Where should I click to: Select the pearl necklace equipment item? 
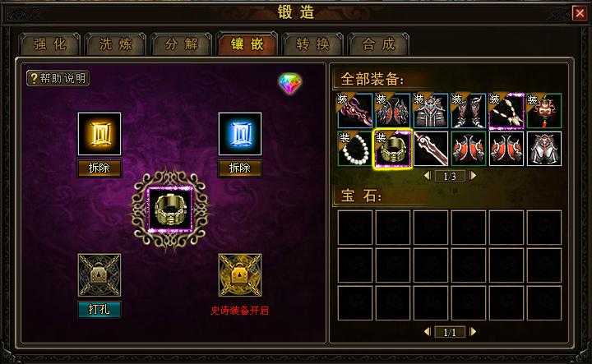355,149
